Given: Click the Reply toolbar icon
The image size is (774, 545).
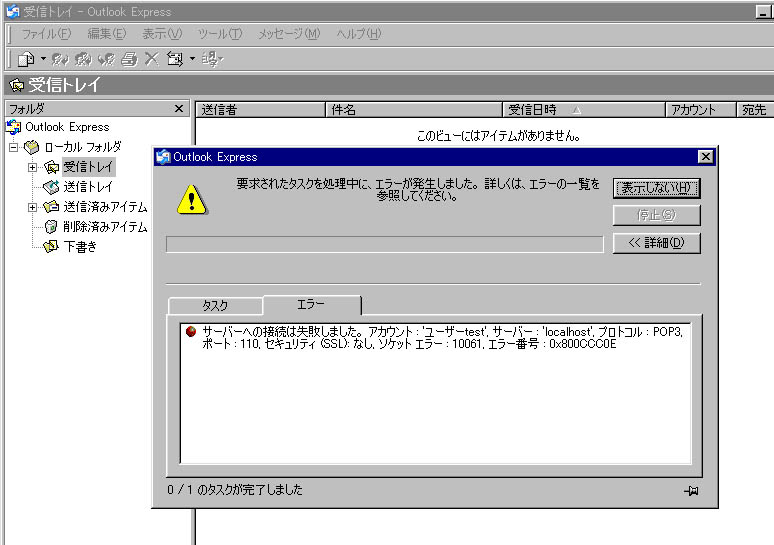Looking at the screenshot, I should 60,59.
